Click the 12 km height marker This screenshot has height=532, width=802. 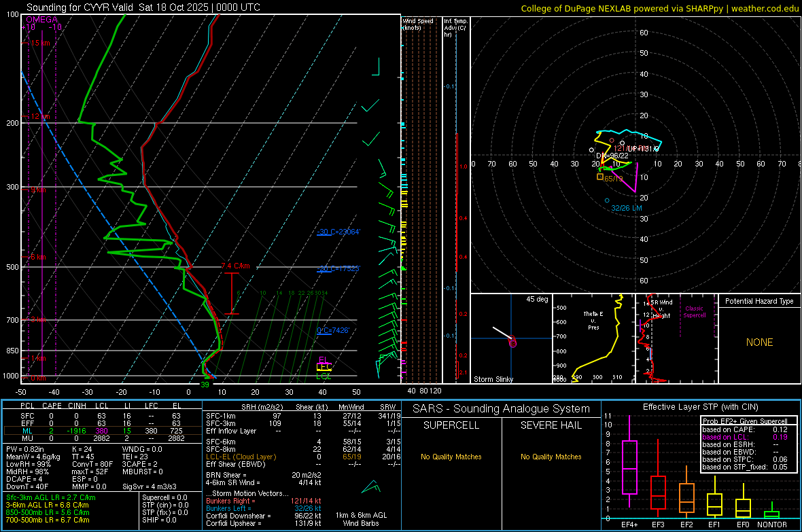click(40, 117)
